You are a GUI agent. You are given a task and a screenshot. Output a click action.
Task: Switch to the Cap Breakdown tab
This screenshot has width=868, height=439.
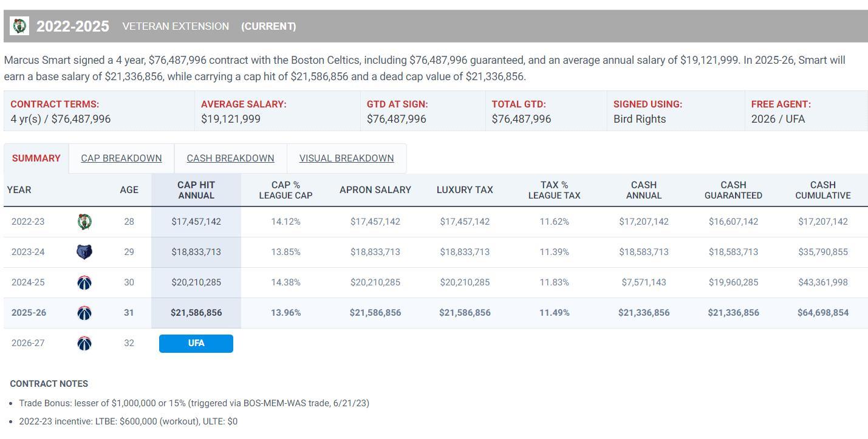(x=121, y=158)
